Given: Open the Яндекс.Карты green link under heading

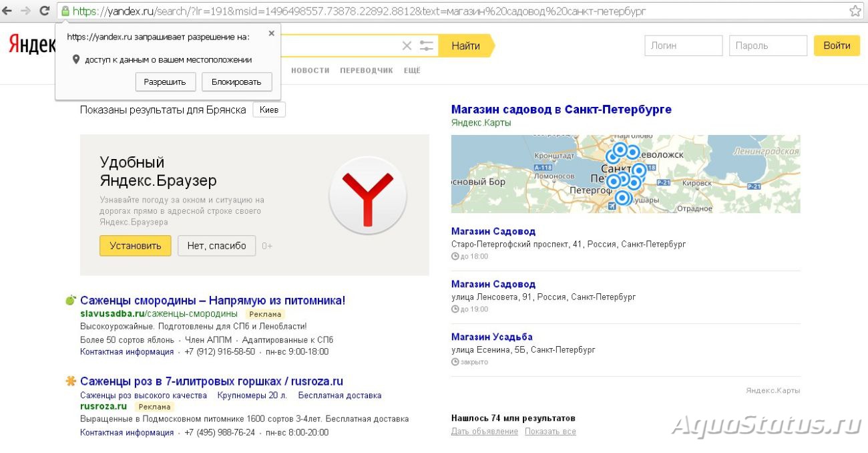Looking at the screenshot, I should click(x=481, y=122).
